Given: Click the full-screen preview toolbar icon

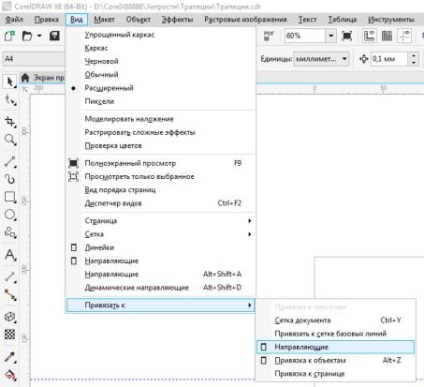Looking at the screenshot, I should [347, 36].
